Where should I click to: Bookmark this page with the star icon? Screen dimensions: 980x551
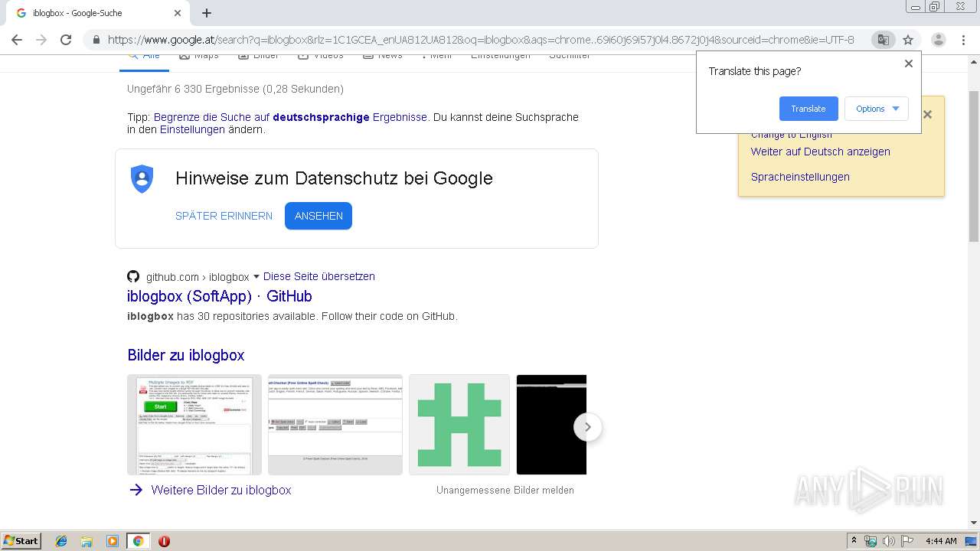coord(908,40)
